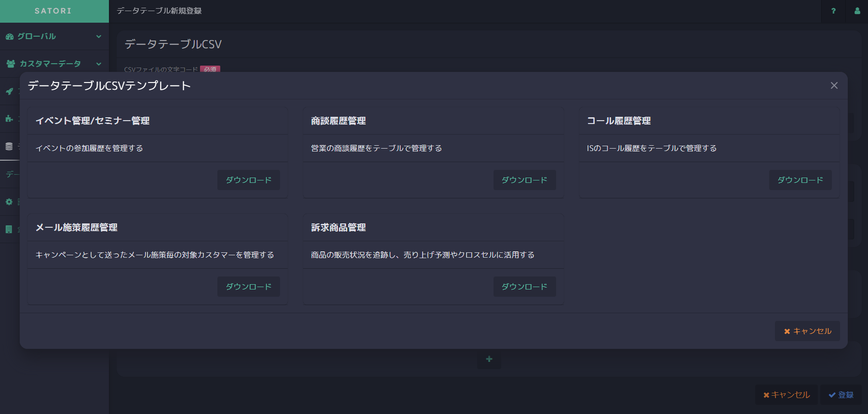Expand the グローバル chevron
The height and width of the screenshot is (414, 868).
pos(99,36)
